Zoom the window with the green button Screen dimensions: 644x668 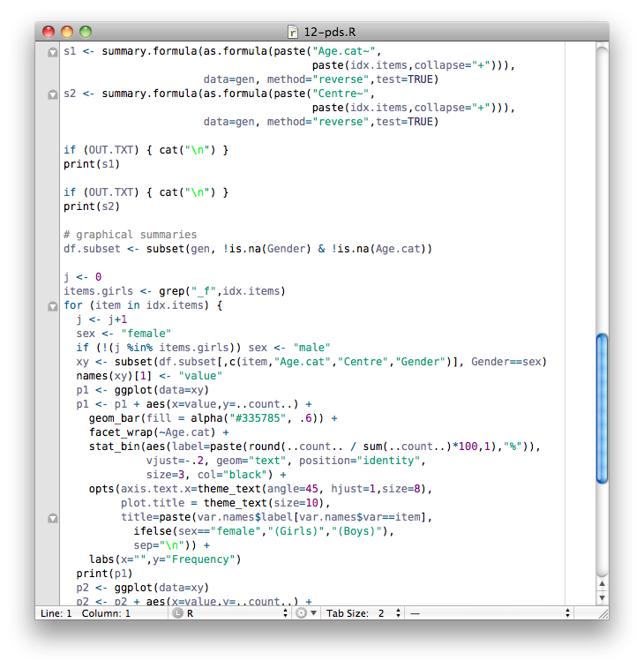(86, 32)
